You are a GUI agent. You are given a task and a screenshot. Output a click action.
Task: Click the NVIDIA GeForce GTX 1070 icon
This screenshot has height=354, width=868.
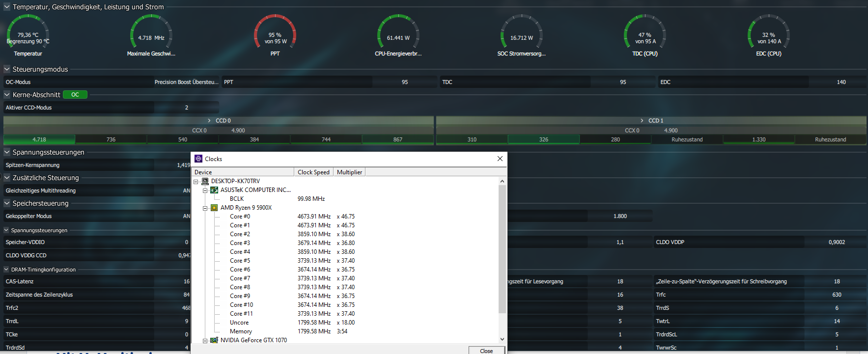click(214, 340)
